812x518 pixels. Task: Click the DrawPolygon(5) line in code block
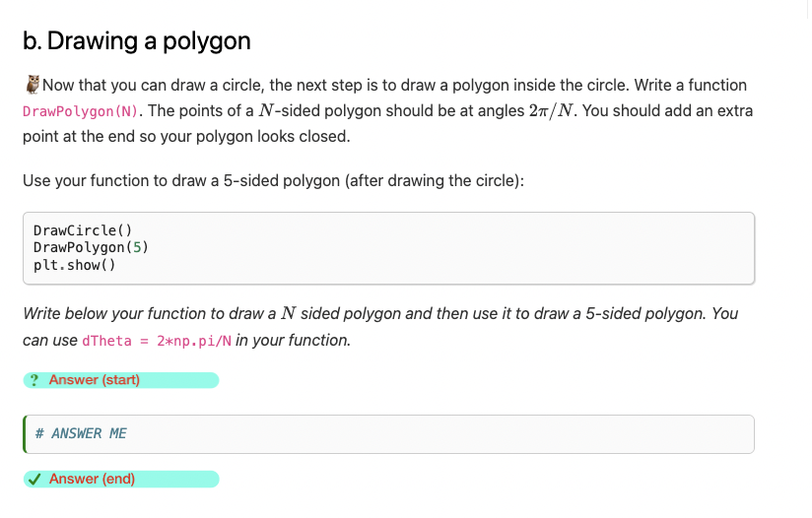91,247
